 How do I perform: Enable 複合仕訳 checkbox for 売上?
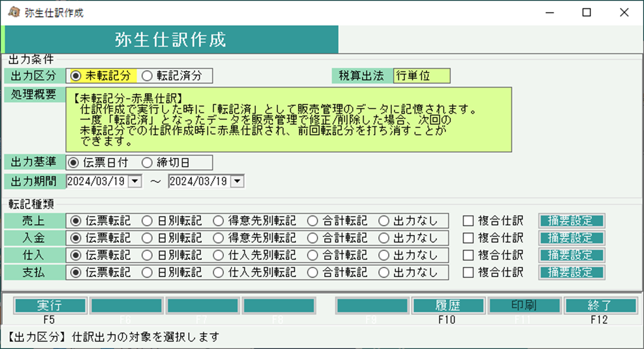tap(468, 221)
